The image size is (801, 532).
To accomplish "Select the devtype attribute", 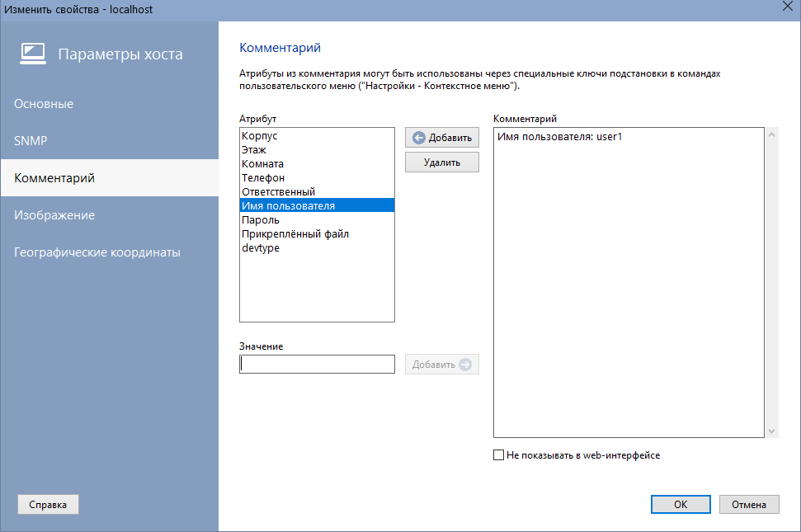I will click(x=317, y=248).
